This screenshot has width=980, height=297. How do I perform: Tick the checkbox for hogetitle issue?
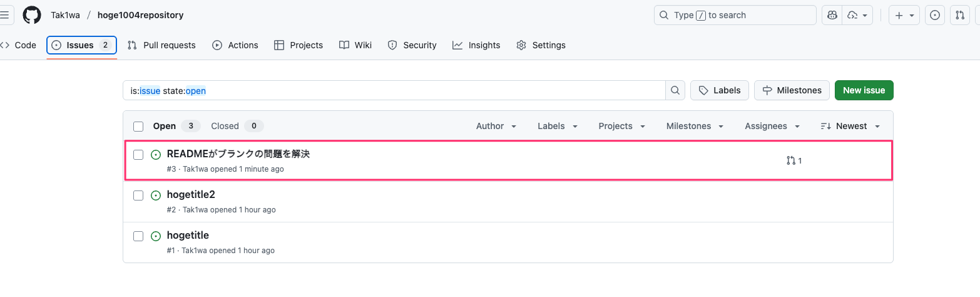point(138,236)
